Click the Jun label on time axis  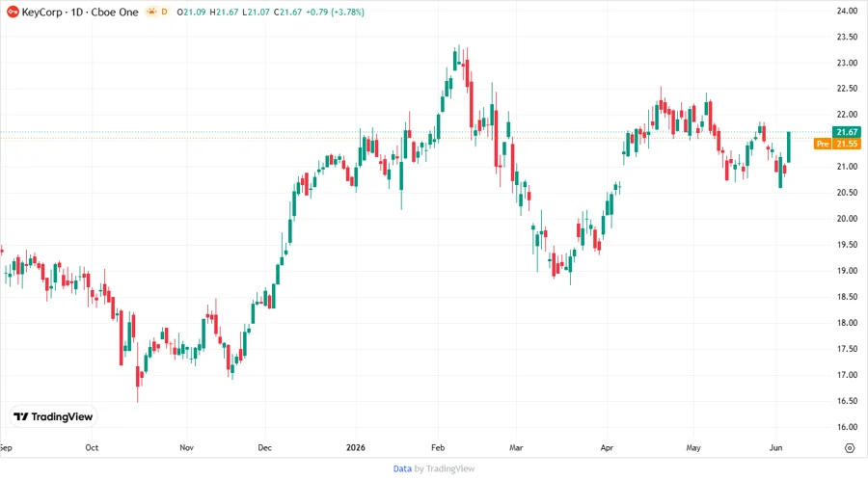775,448
